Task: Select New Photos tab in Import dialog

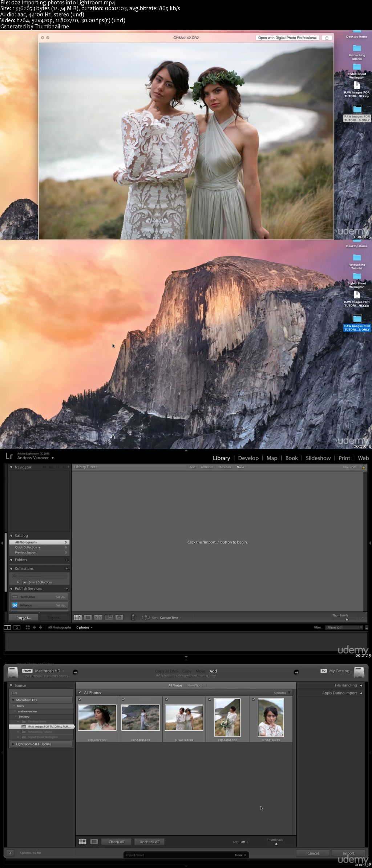Action: [195, 685]
